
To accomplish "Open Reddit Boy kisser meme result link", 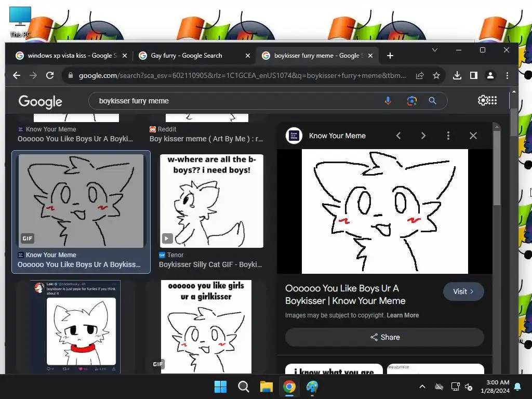I will coord(206,139).
